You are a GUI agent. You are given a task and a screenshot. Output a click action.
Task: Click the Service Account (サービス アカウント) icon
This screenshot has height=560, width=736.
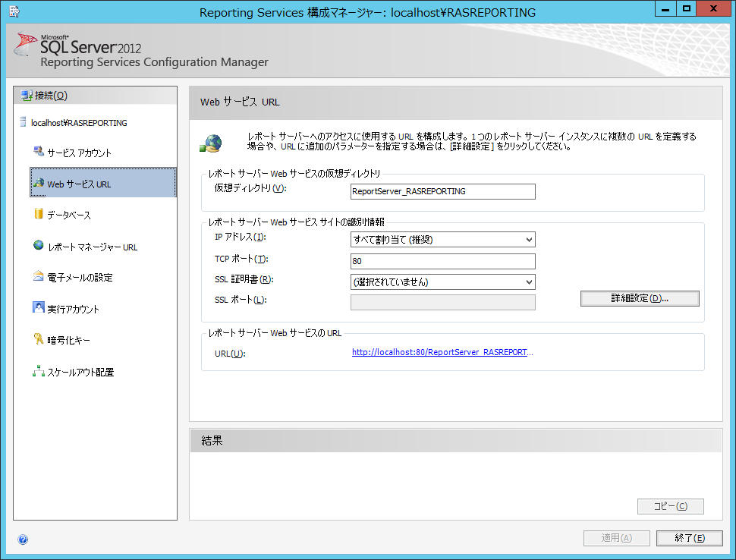[38, 152]
